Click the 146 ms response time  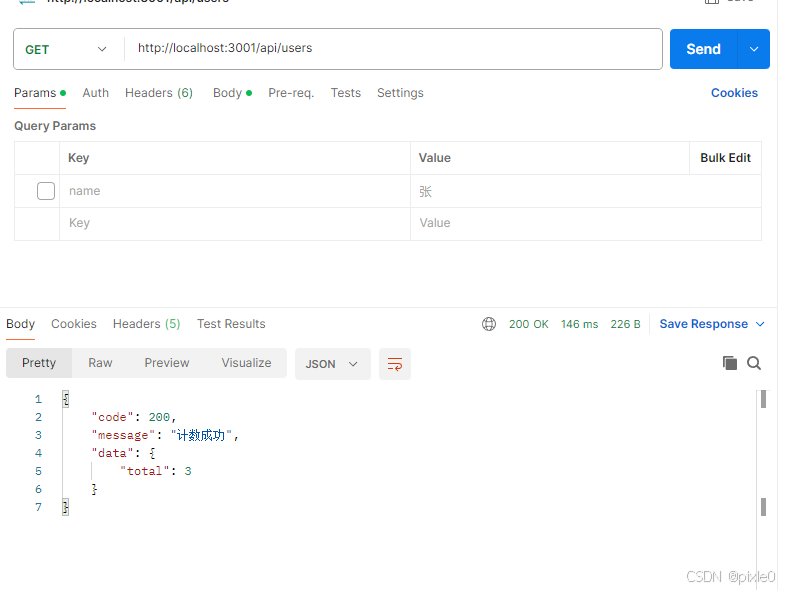click(x=579, y=324)
